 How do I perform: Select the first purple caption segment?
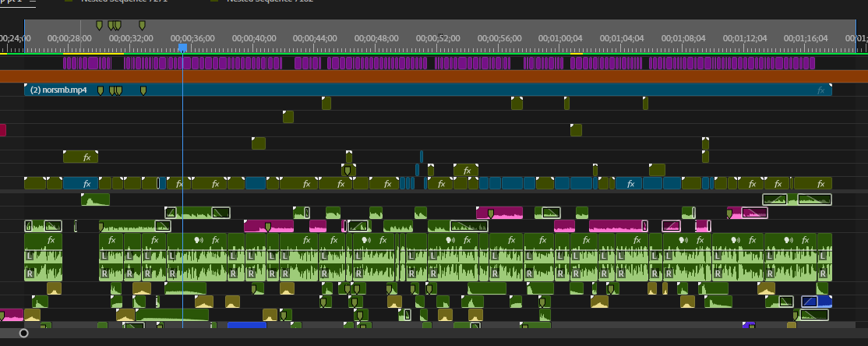click(65, 62)
